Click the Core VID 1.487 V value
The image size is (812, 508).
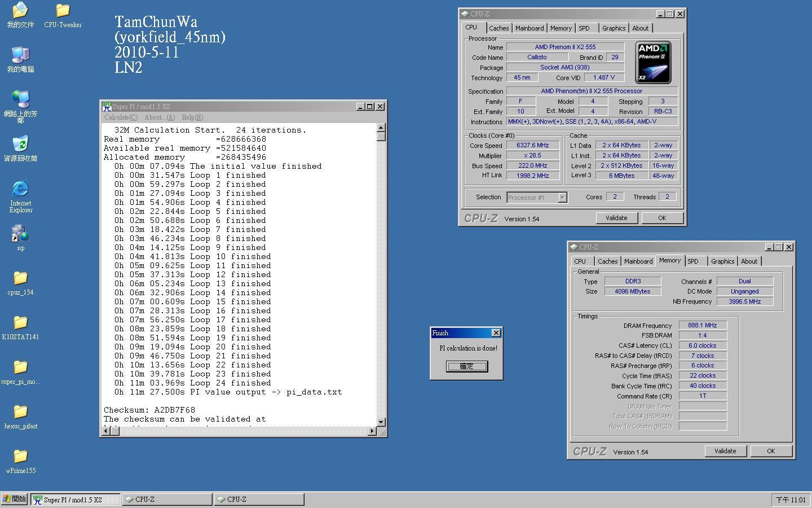pyautogui.click(x=604, y=77)
